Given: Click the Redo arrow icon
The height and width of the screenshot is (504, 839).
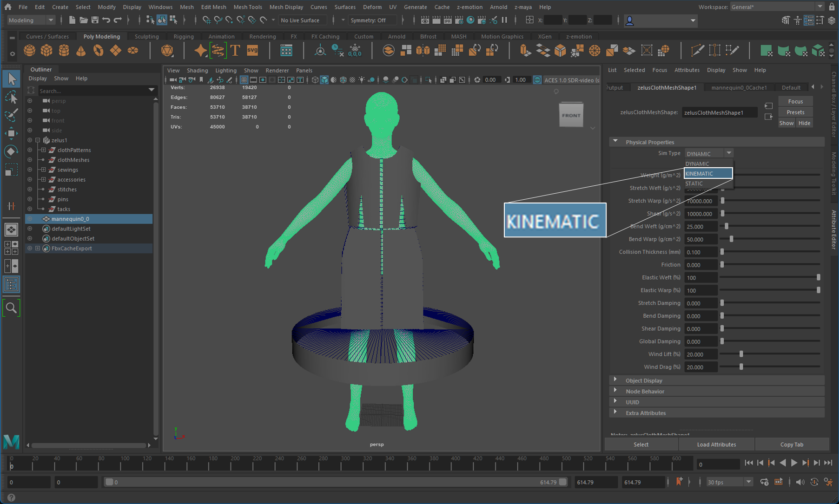Looking at the screenshot, I should click(118, 20).
